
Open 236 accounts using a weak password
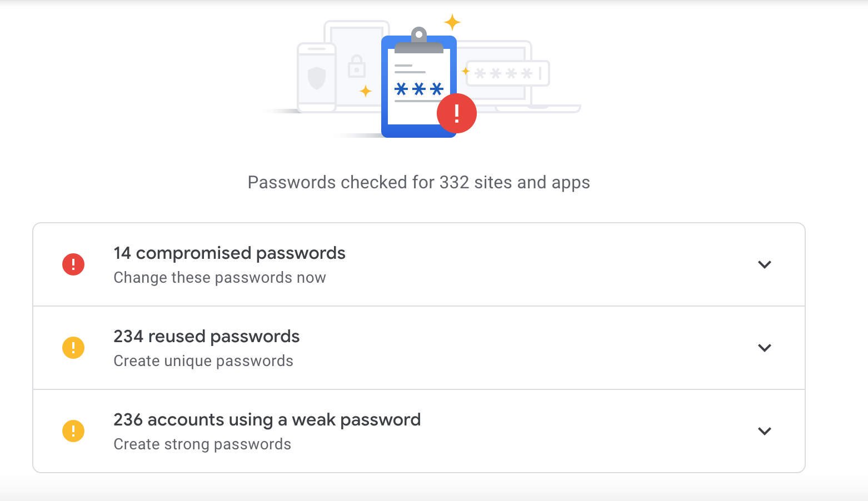click(x=267, y=420)
